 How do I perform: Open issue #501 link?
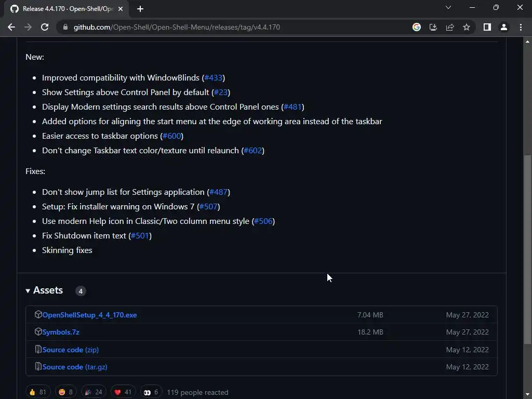140,236
